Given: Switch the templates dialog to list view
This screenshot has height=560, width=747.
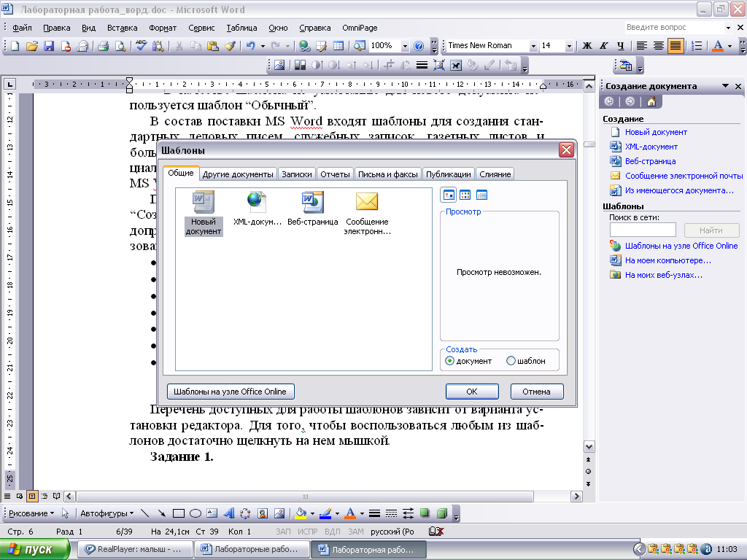Looking at the screenshot, I should 465,195.
